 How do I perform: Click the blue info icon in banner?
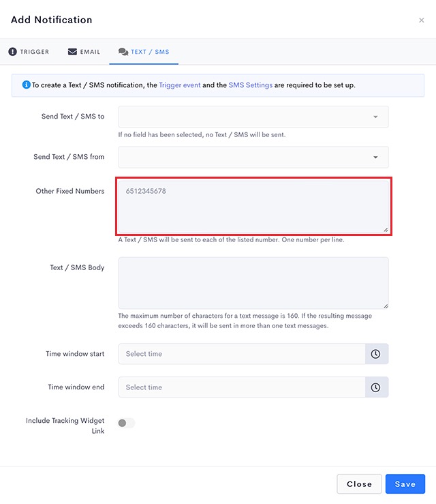pyautogui.click(x=27, y=85)
